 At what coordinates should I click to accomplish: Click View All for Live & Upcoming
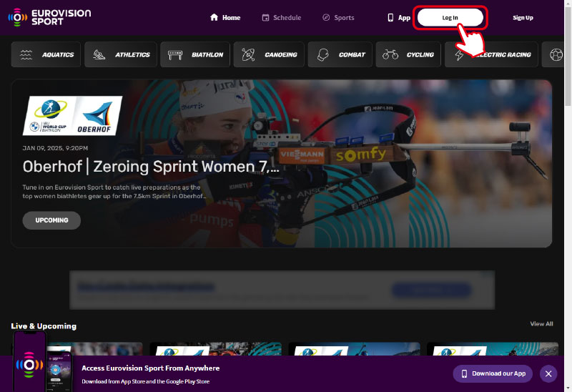(x=541, y=324)
